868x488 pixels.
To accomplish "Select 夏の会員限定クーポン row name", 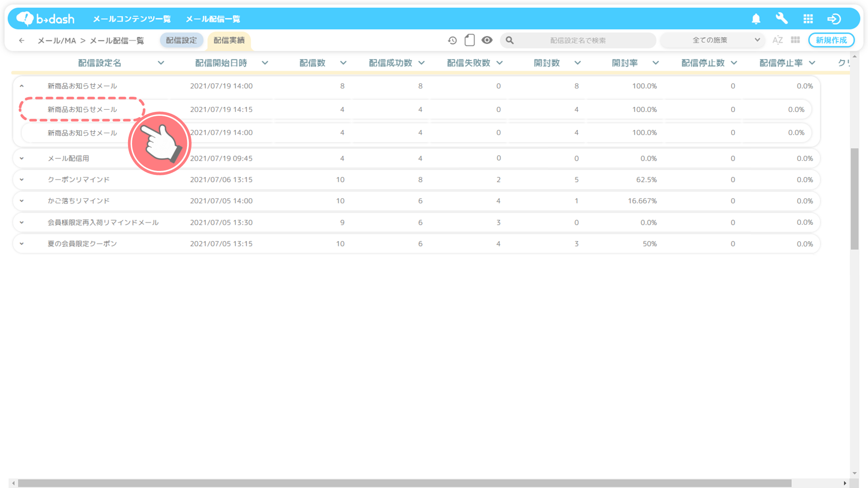I will [x=82, y=244].
